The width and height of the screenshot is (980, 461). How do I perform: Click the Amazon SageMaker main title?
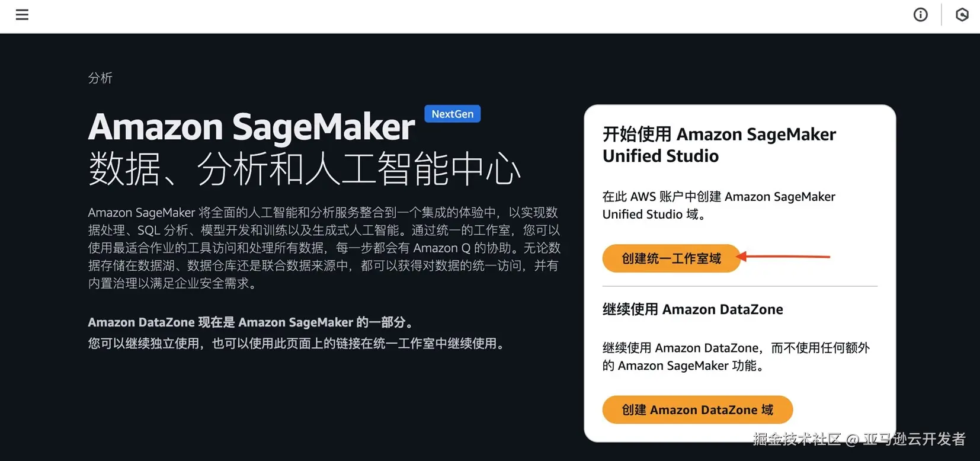[252, 127]
